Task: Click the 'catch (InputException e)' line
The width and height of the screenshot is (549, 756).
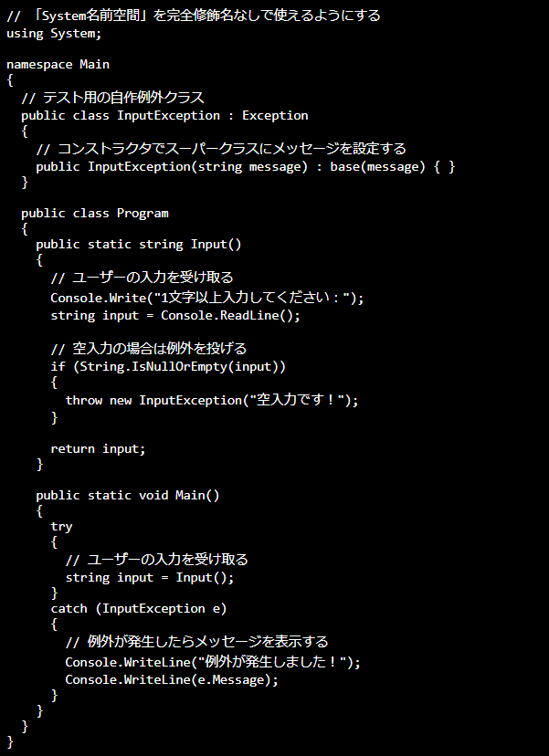Action: pyautogui.click(x=139, y=609)
